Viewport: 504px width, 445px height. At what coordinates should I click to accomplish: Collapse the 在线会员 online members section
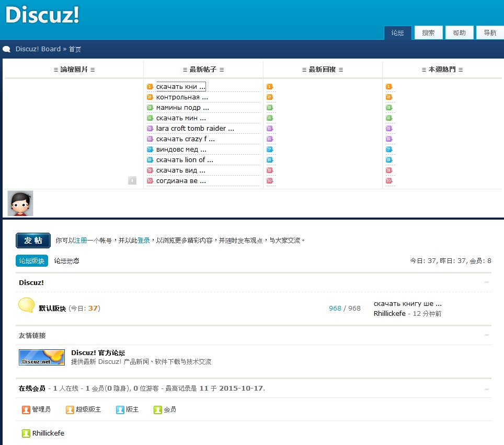pyautogui.click(x=487, y=389)
